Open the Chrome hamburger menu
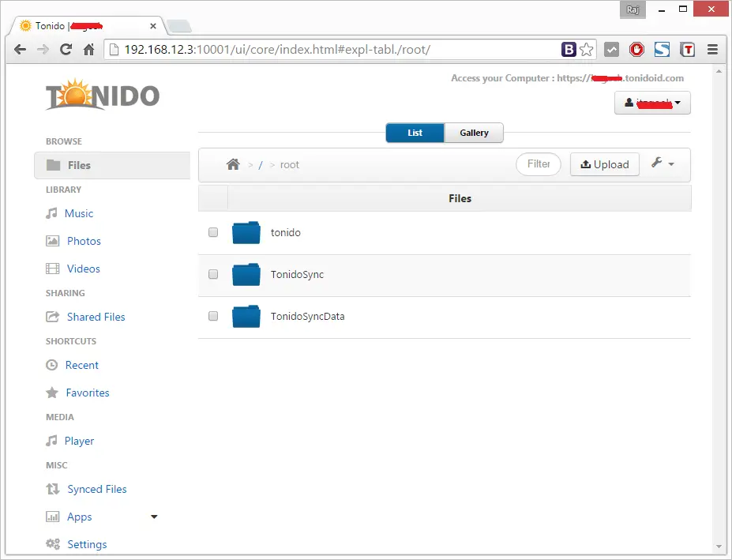Viewport: 732px width, 560px height. pyautogui.click(x=712, y=49)
